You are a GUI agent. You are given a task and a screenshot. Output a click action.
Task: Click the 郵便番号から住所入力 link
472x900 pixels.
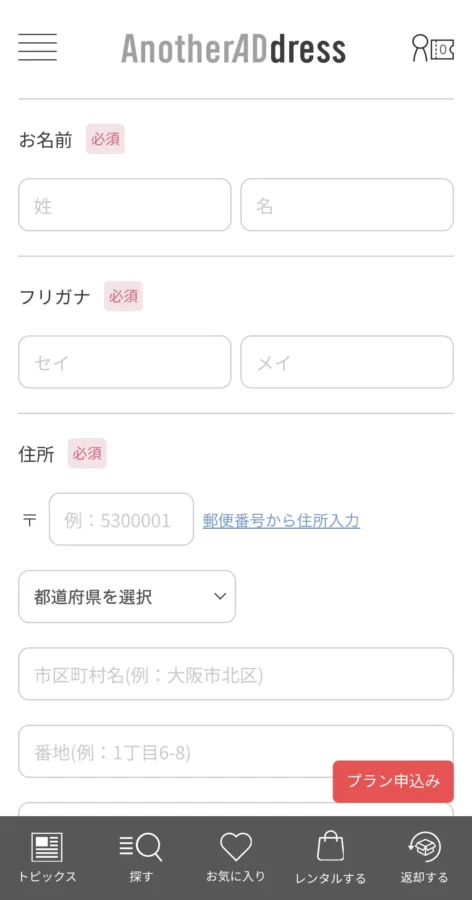(281, 521)
